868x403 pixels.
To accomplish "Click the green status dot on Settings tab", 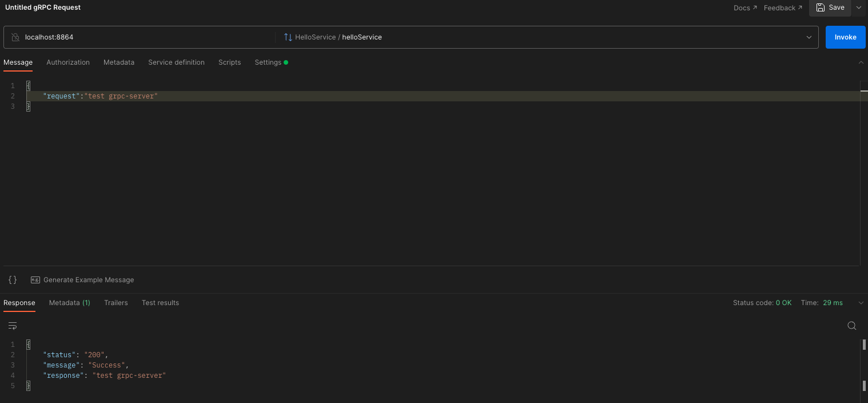I will (285, 62).
